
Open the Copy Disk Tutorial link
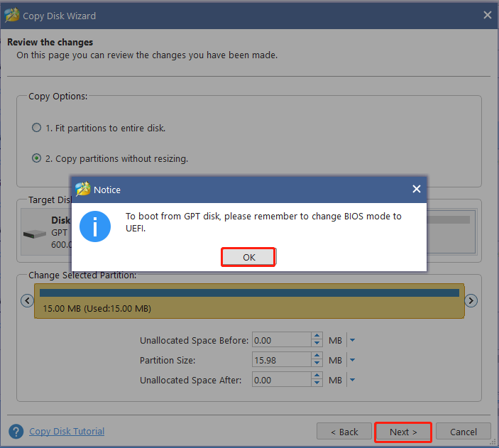point(67,431)
